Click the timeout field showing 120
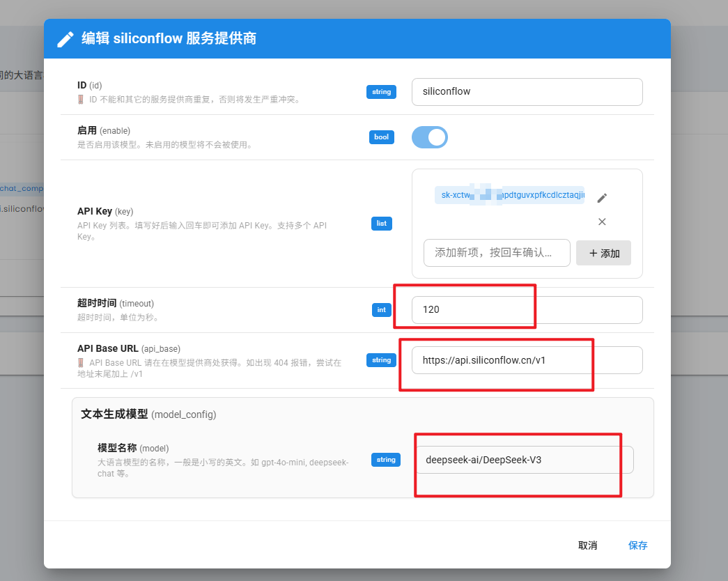Image resolution: width=728 pixels, height=581 pixels. click(x=527, y=310)
